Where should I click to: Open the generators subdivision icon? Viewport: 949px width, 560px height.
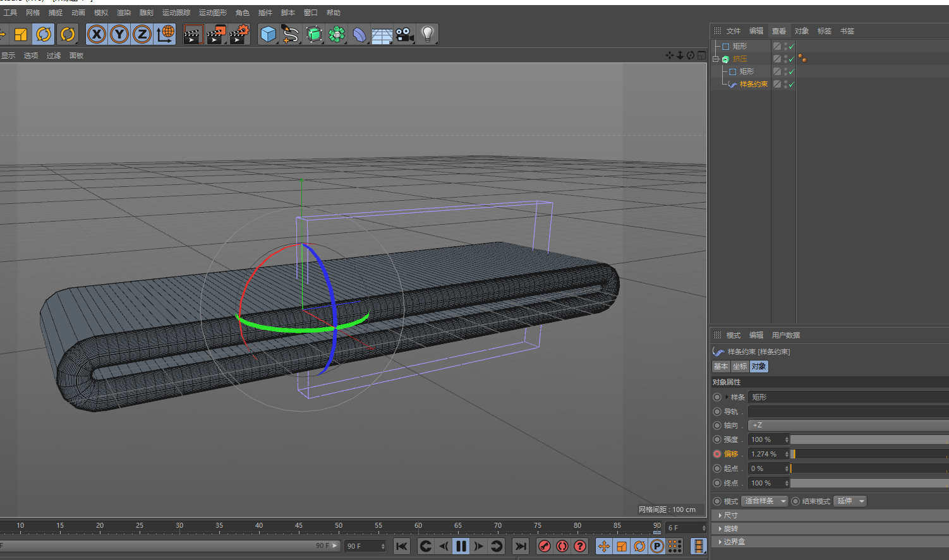[314, 34]
